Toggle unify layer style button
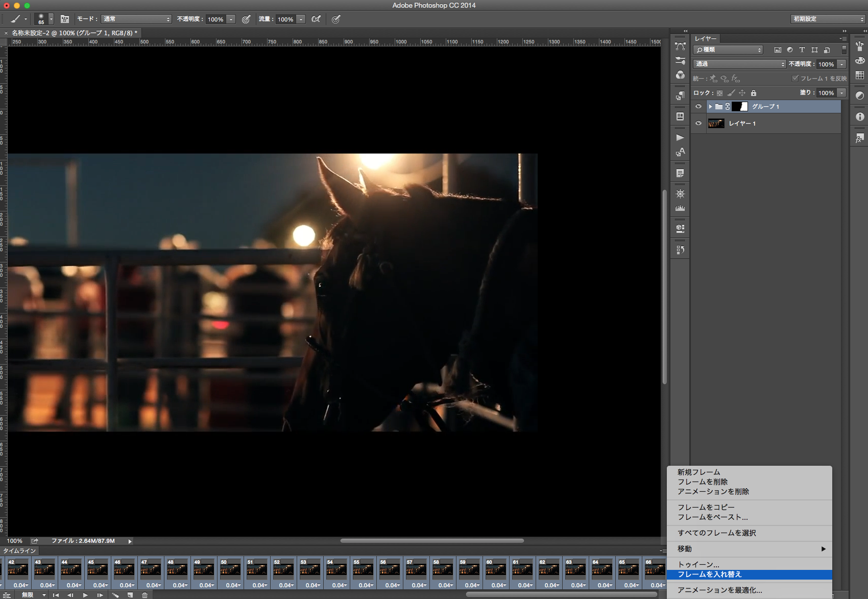This screenshot has width=868, height=599. [x=736, y=78]
